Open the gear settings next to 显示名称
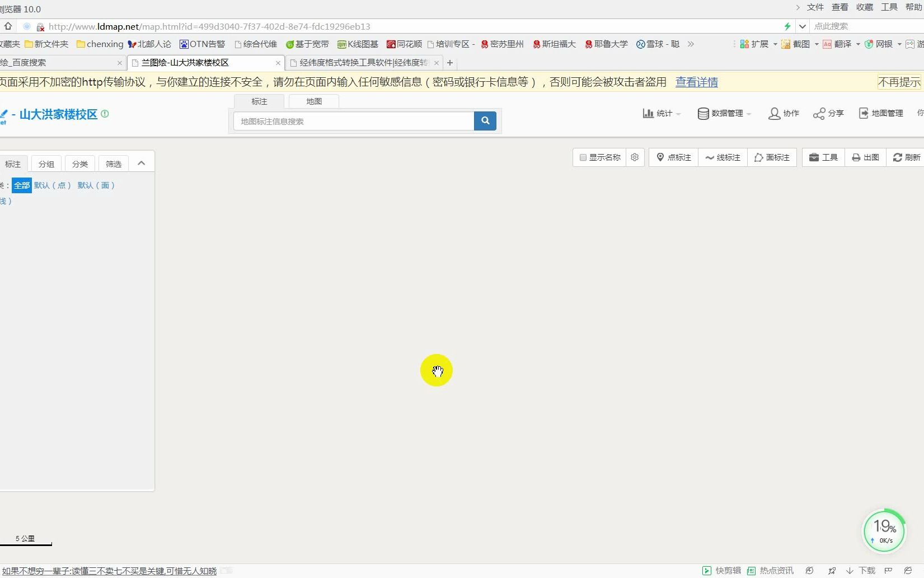This screenshot has width=924, height=578. tap(635, 157)
